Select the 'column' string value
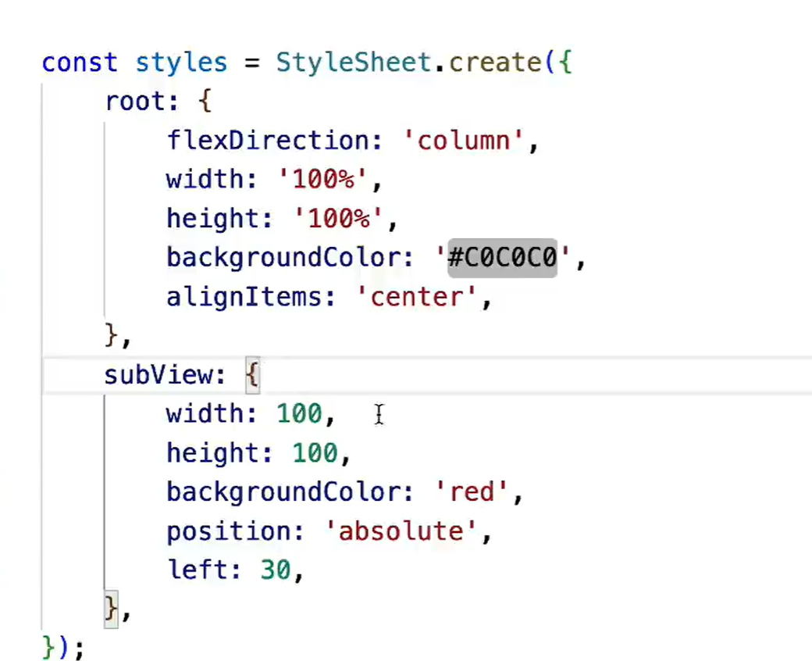 tap(464, 141)
